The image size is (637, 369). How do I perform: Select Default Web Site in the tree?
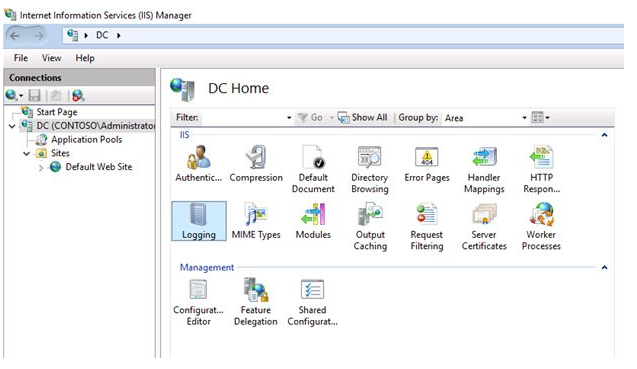tap(99, 167)
